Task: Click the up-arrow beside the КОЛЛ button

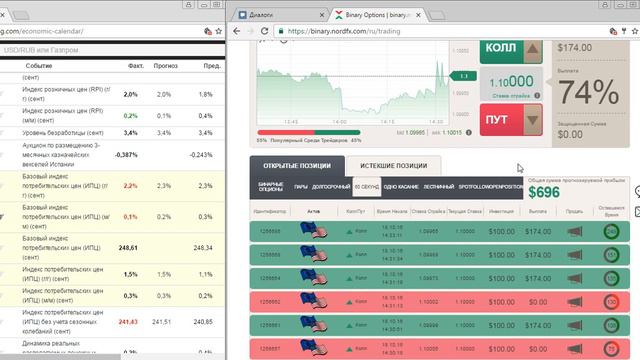Action: pos(532,49)
